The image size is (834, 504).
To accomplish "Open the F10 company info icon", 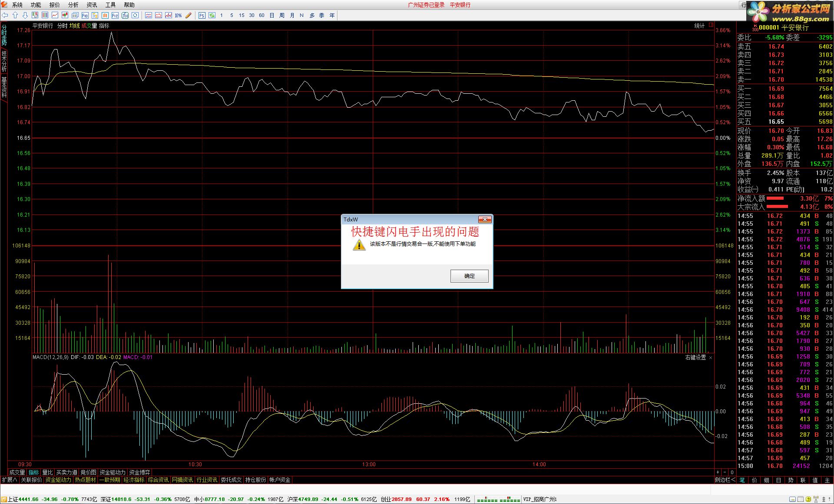I will [85, 15].
